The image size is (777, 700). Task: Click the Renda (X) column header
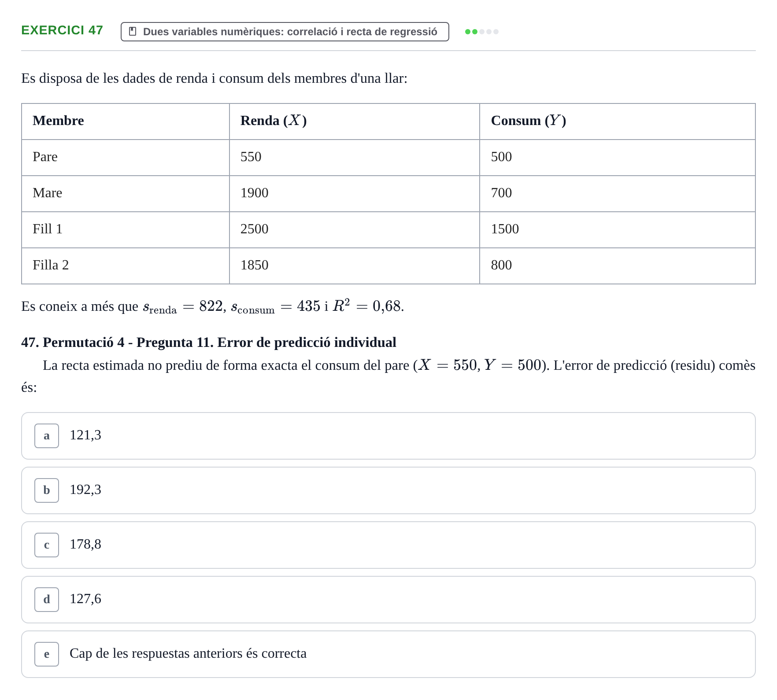tap(274, 121)
